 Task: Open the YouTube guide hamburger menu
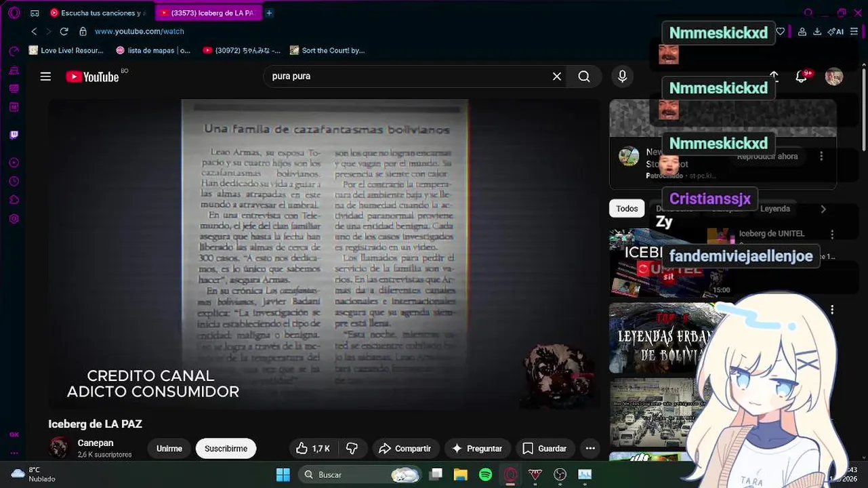(x=45, y=77)
